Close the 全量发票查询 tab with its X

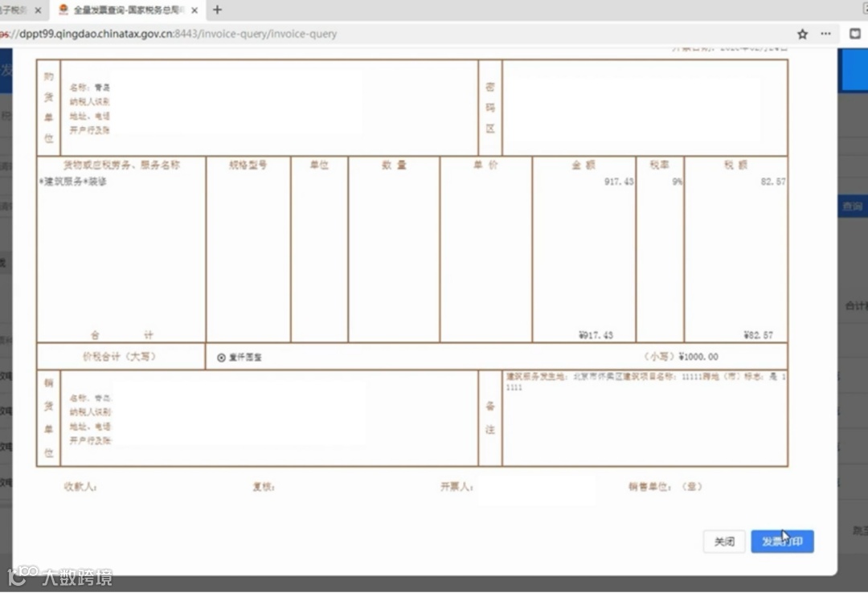[x=194, y=10]
